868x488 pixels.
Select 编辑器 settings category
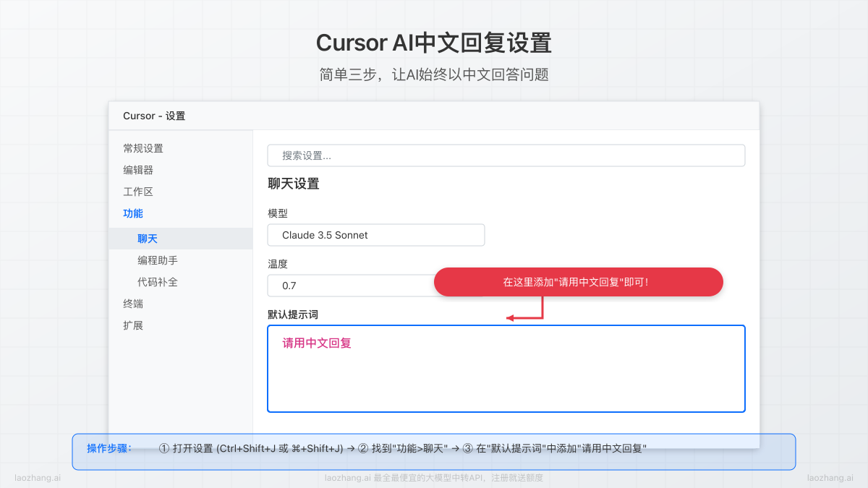(x=138, y=170)
